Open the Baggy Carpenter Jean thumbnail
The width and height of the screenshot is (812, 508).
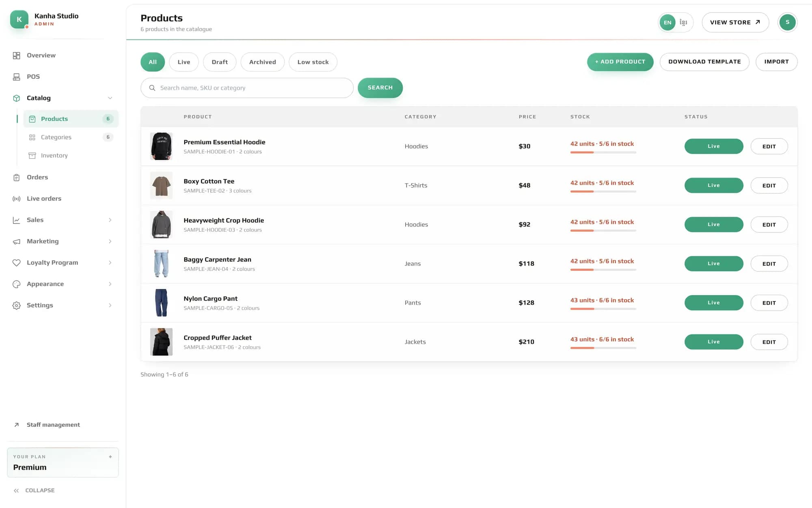(161, 264)
